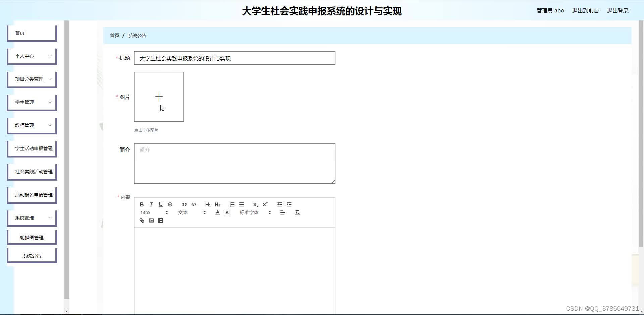Apply superscript formatting
This screenshot has height=315, width=644.
265,204
